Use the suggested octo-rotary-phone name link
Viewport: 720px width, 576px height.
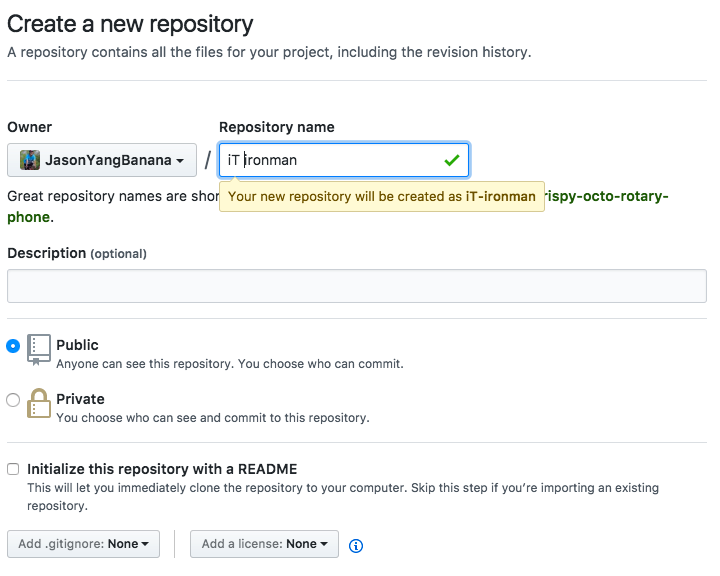coord(606,197)
